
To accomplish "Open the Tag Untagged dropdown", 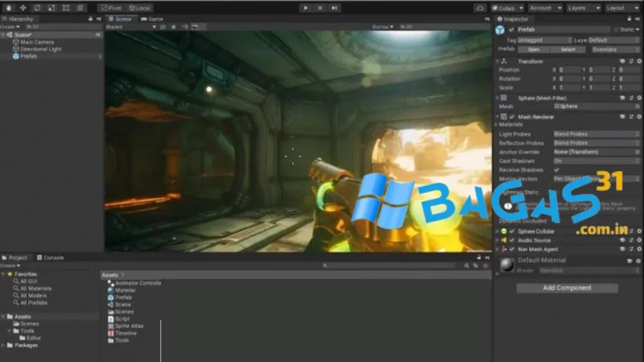I will tap(544, 40).
